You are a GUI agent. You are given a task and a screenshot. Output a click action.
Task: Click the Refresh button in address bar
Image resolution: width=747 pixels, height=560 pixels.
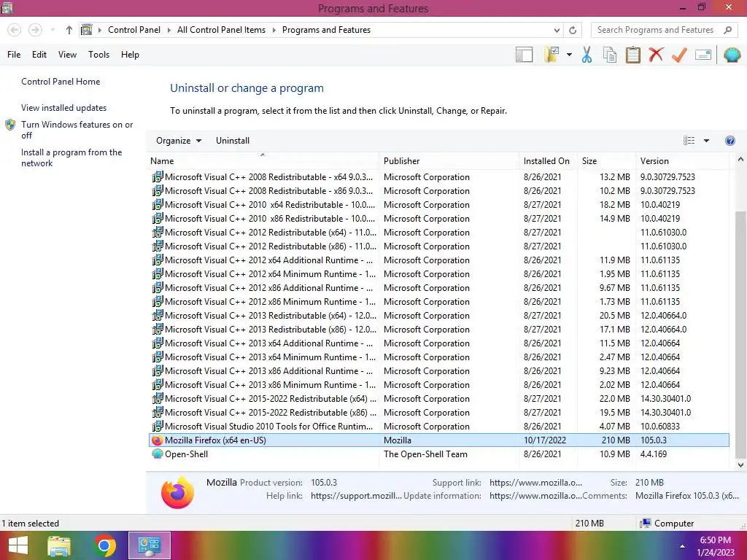click(573, 30)
